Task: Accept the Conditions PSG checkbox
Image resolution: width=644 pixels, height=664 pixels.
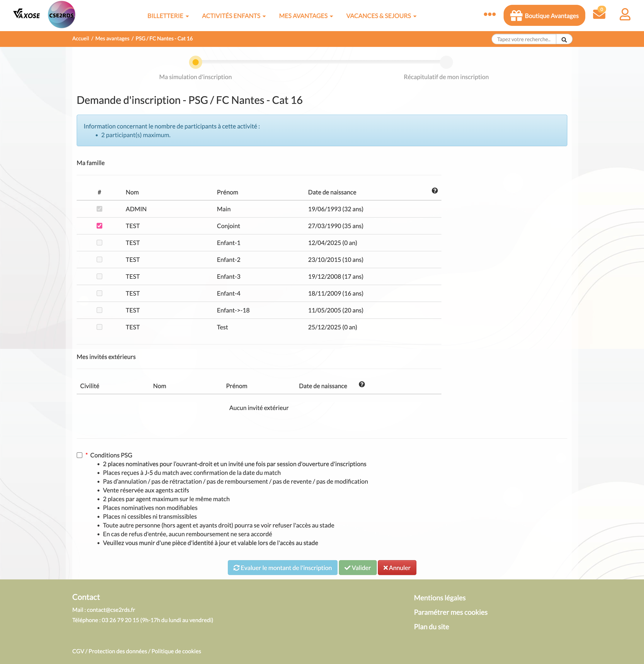Action: (80, 455)
